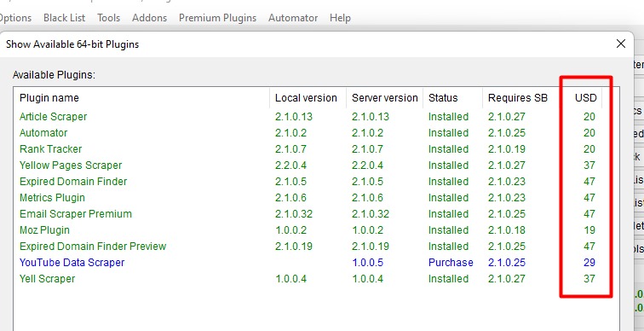644x331 pixels.
Task: Click the Installed status of Yell Scraper
Action: [x=448, y=279]
